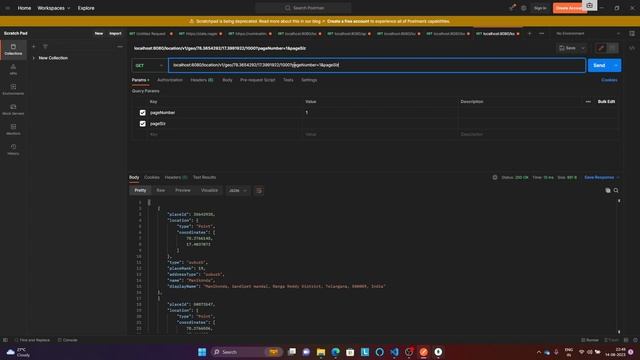Open the code snippet icon on right edge
640x360 pixels.
click(x=632, y=48)
